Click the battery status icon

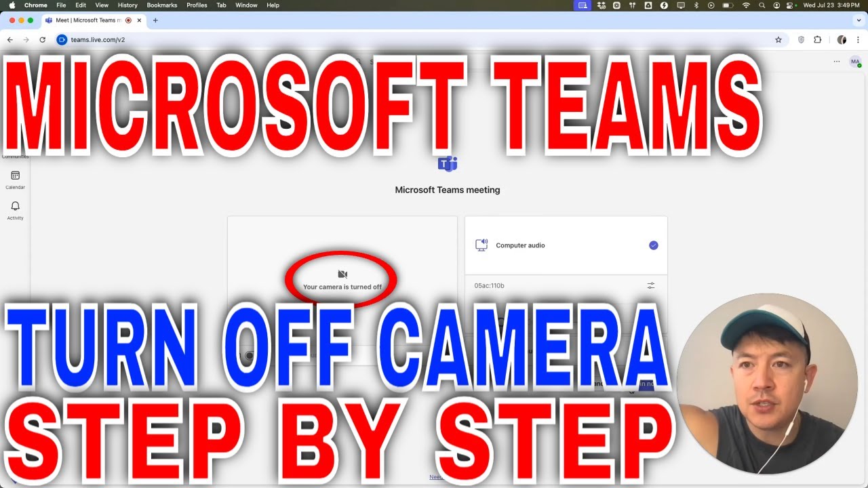(x=728, y=5)
